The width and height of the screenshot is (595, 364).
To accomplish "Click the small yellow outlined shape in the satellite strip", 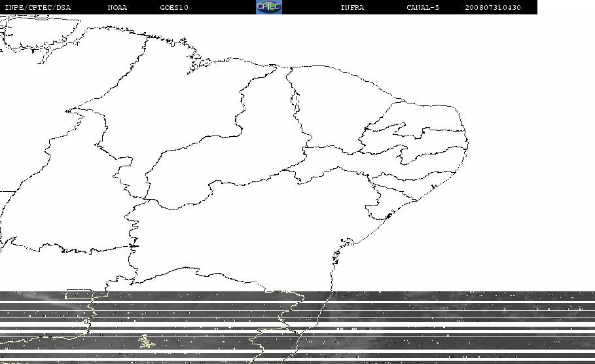I will (147, 341).
